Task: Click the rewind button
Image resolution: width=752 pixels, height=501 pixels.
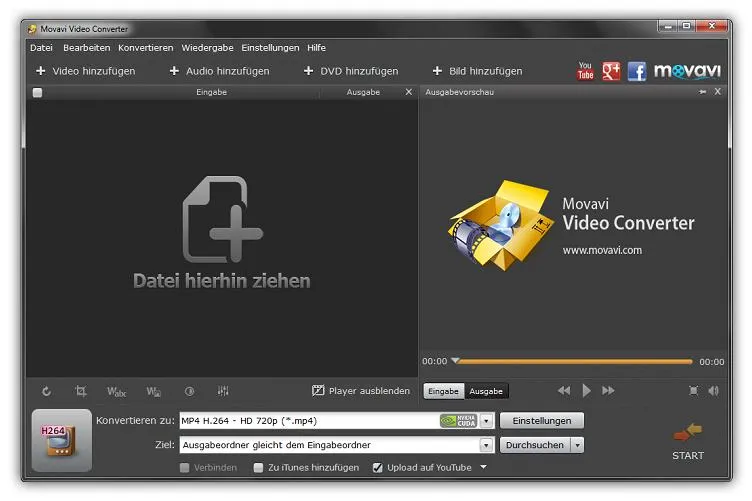Action: (564, 391)
